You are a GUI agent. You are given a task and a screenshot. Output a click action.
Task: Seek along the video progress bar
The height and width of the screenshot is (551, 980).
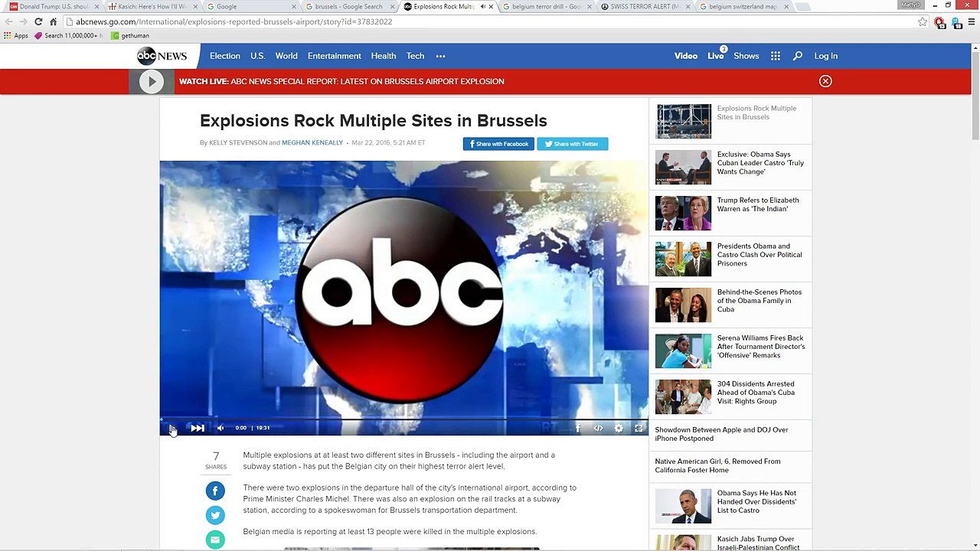tap(404, 419)
